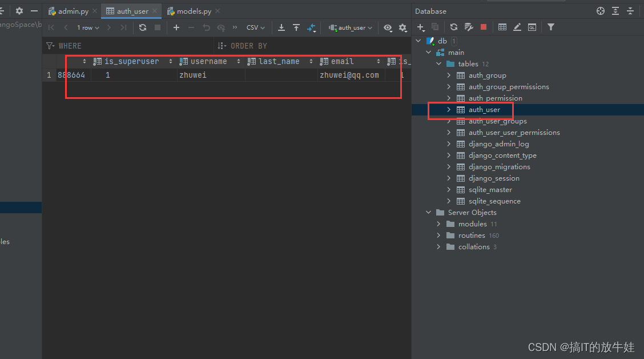Go to the next page of rows
The image size is (644, 359).
[109, 27]
